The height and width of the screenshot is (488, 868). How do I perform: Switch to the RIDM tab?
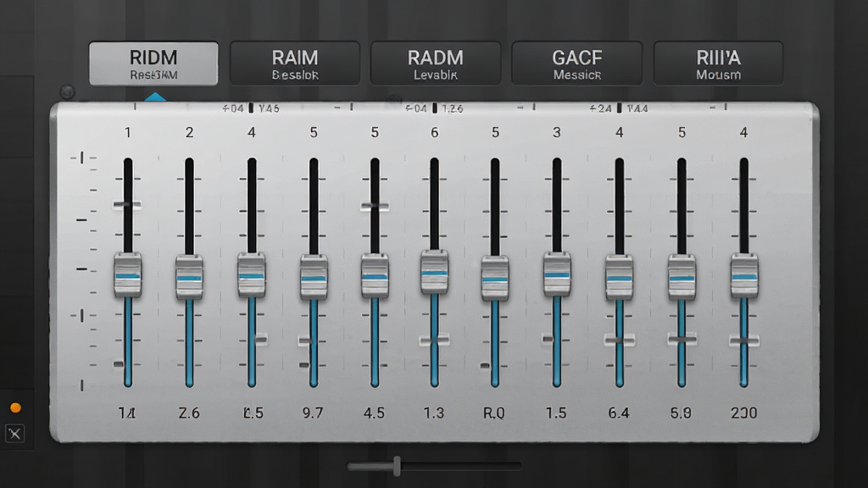point(153,64)
